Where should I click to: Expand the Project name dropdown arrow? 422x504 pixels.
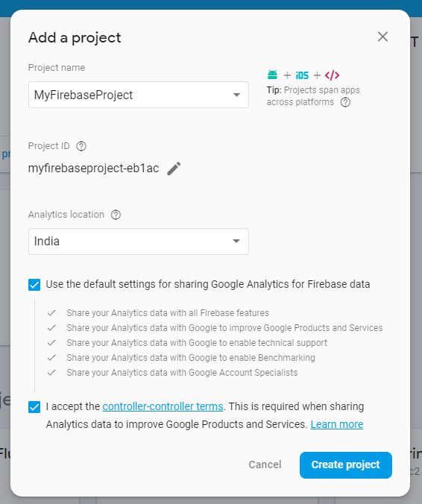tap(236, 95)
